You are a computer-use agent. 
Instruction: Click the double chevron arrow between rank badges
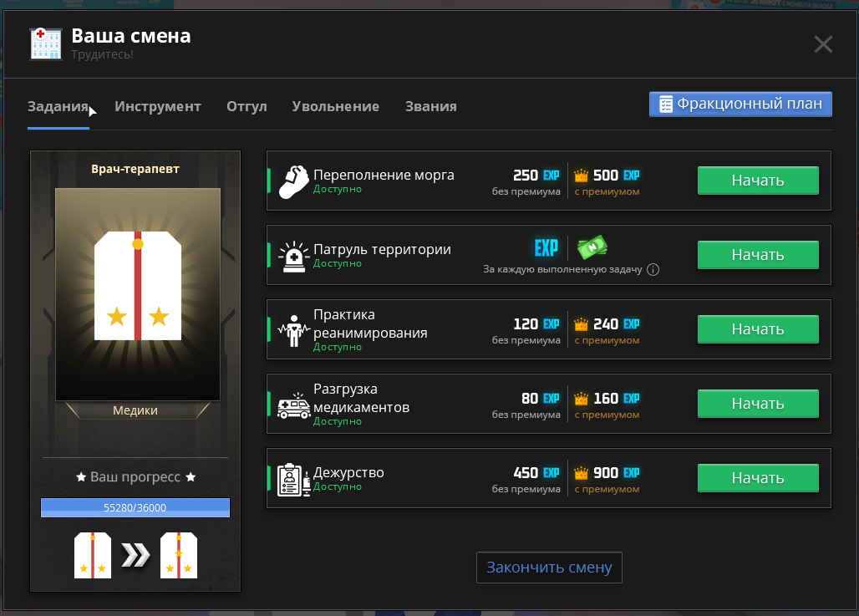point(135,556)
